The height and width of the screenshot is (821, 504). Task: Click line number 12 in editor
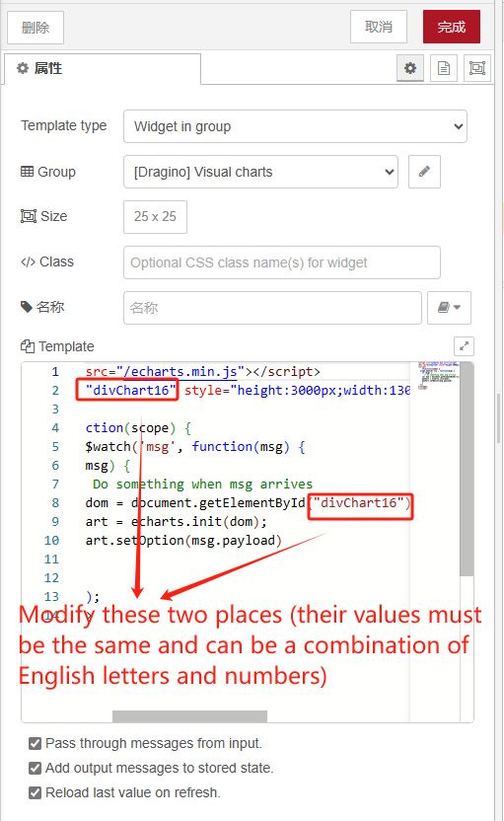(x=51, y=578)
